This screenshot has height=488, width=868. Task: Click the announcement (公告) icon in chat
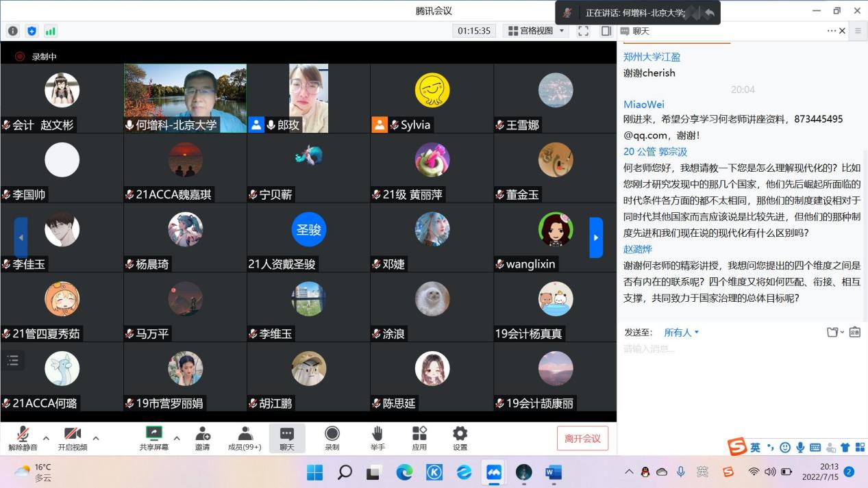point(854,332)
